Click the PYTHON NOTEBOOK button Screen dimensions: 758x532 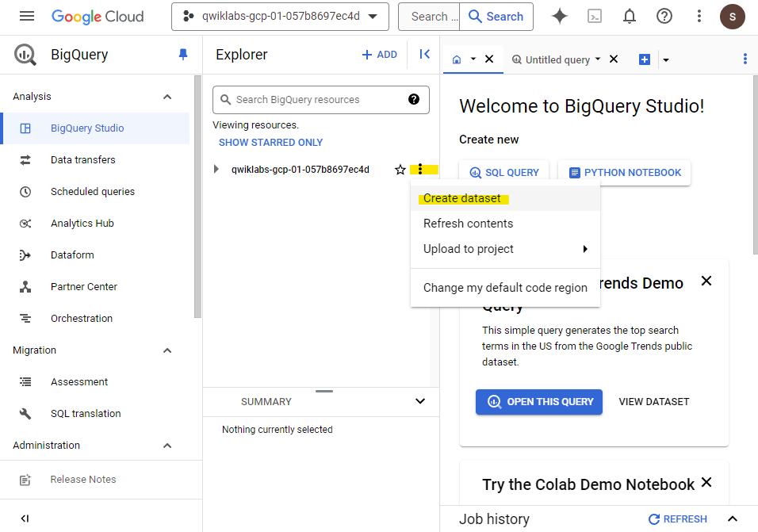(625, 173)
